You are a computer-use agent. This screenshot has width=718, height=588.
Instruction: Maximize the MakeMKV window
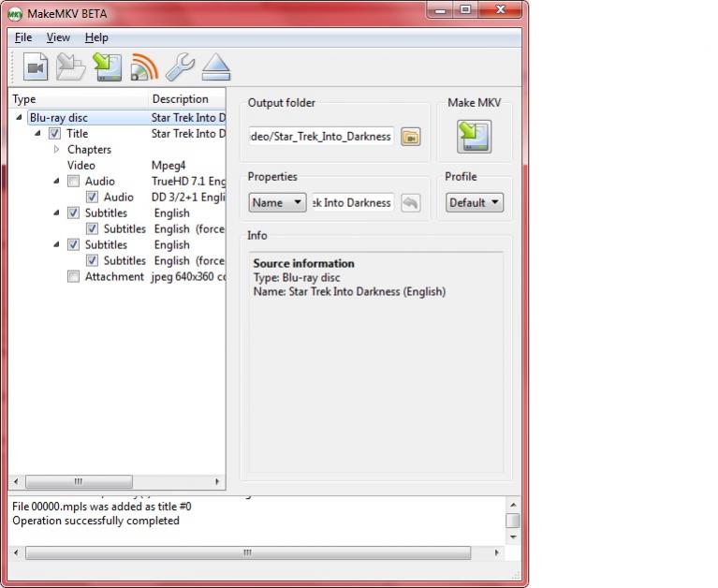[x=465, y=9]
